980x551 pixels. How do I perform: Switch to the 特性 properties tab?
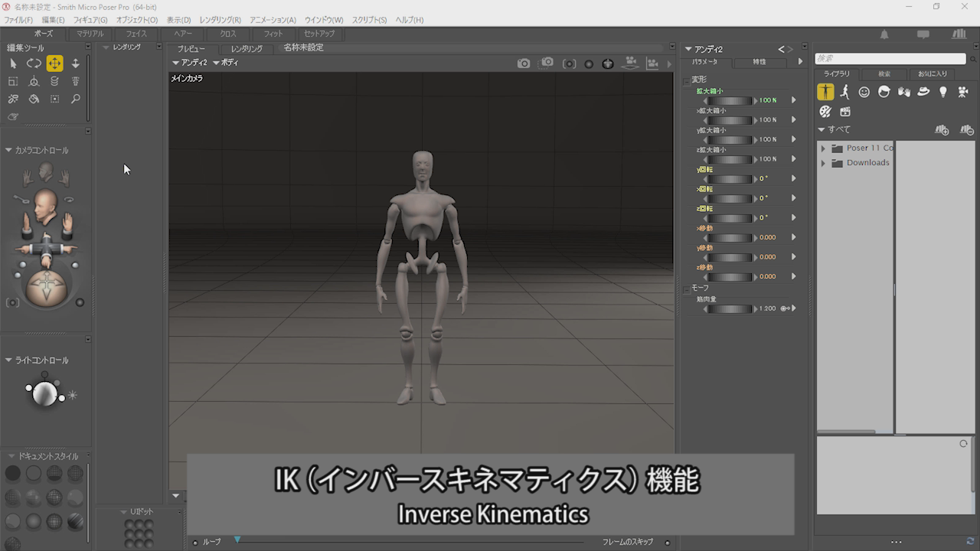point(759,62)
